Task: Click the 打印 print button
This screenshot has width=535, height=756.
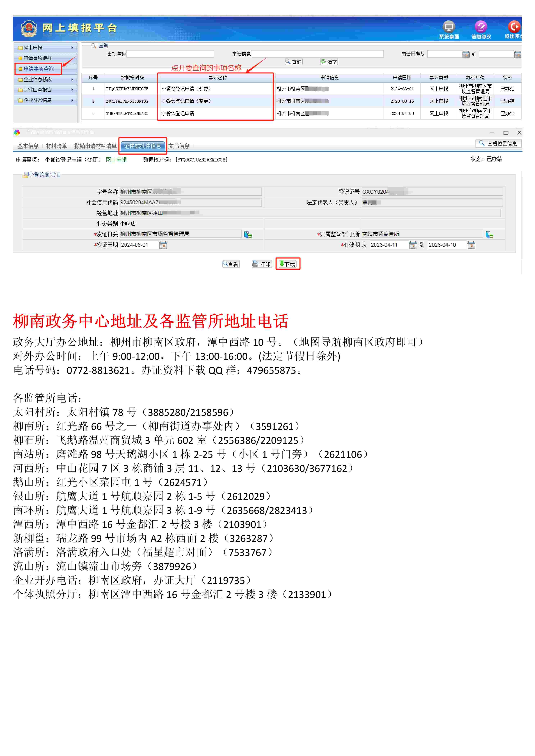Action: (x=262, y=264)
